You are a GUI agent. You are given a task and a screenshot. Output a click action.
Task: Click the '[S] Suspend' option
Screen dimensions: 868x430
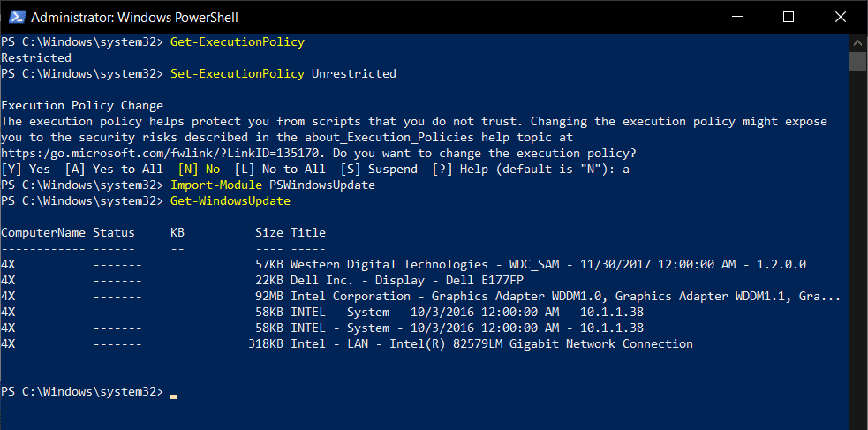point(379,170)
